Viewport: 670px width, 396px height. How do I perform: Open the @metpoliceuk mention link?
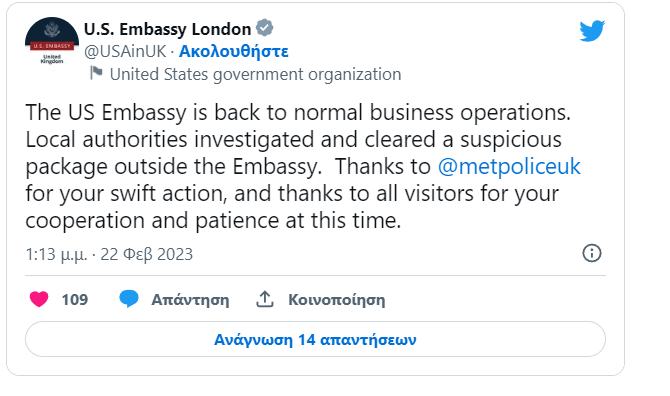tap(509, 167)
